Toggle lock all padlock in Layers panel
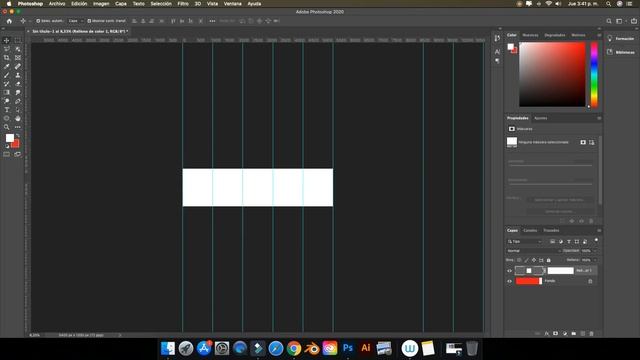Screen dimensions: 640x360 pos(549,260)
